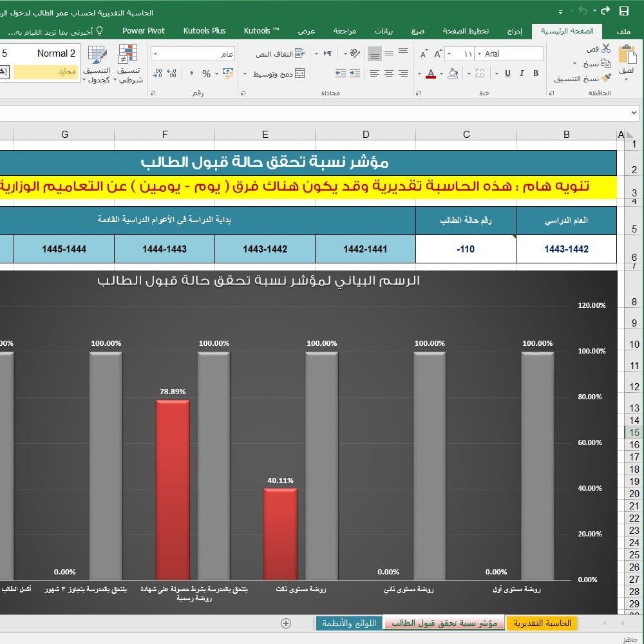Select cell containing -110 student status number
This screenshot has height=644, width=644.
click(466, 249)
